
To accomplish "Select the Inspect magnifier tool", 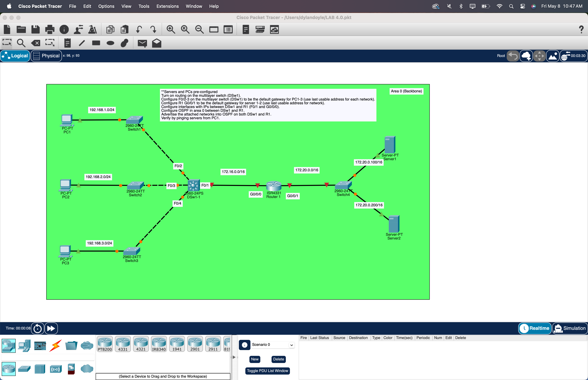I will coord(21,43).
